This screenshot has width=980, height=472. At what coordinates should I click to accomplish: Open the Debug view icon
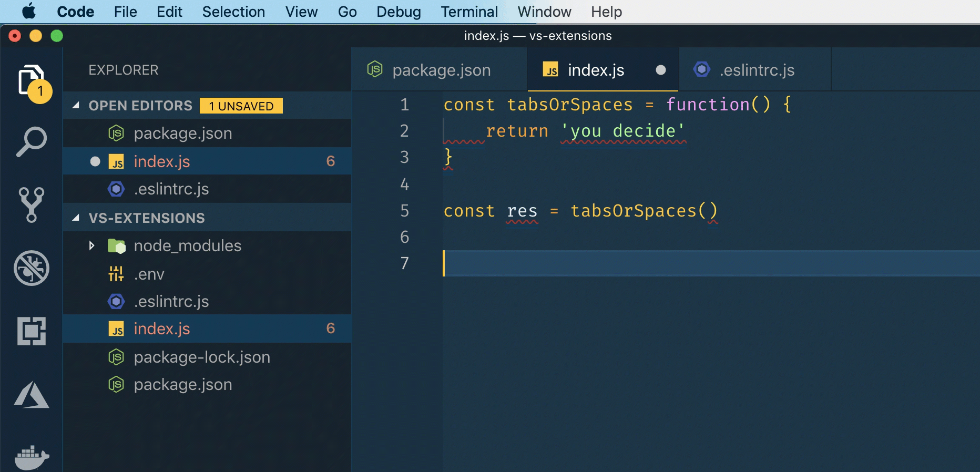click(32, 268)
